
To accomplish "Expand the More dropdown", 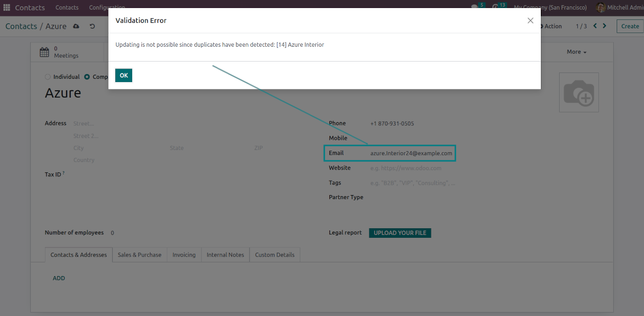I will pyautogui.click(x=576, y=52).
